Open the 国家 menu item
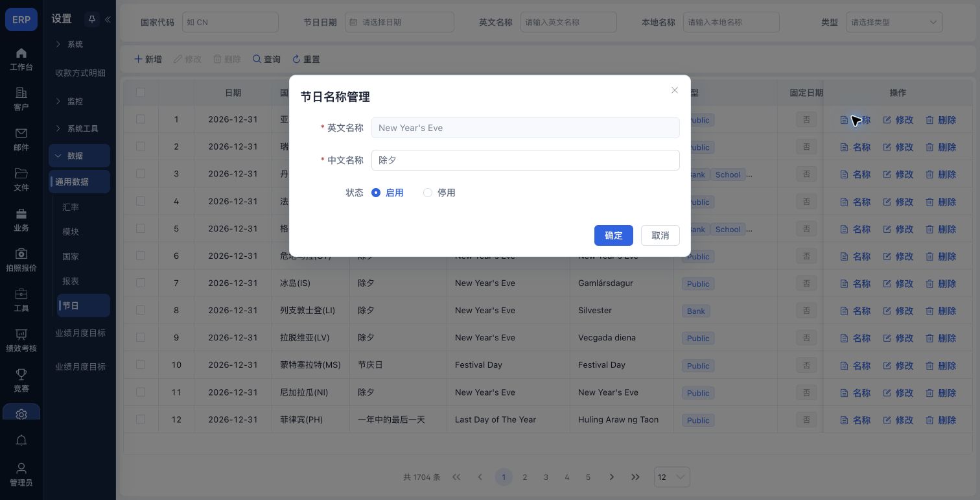This screenshot has width=980, height=500. (x=71, y=256)
